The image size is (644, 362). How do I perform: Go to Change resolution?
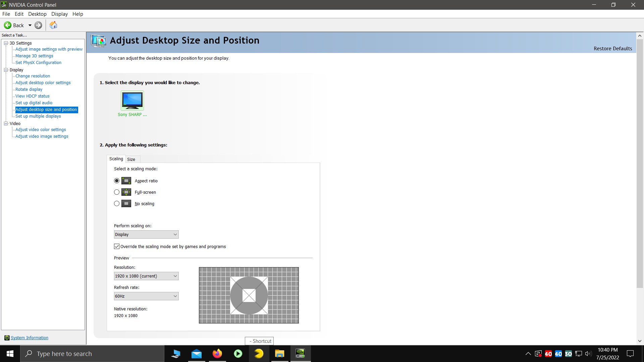click(x=33, y=76)
